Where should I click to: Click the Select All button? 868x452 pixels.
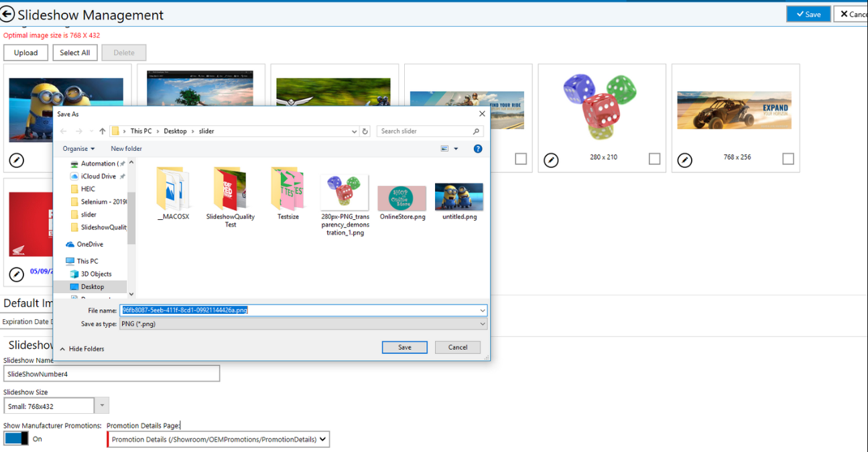click(x=75, y=53)
